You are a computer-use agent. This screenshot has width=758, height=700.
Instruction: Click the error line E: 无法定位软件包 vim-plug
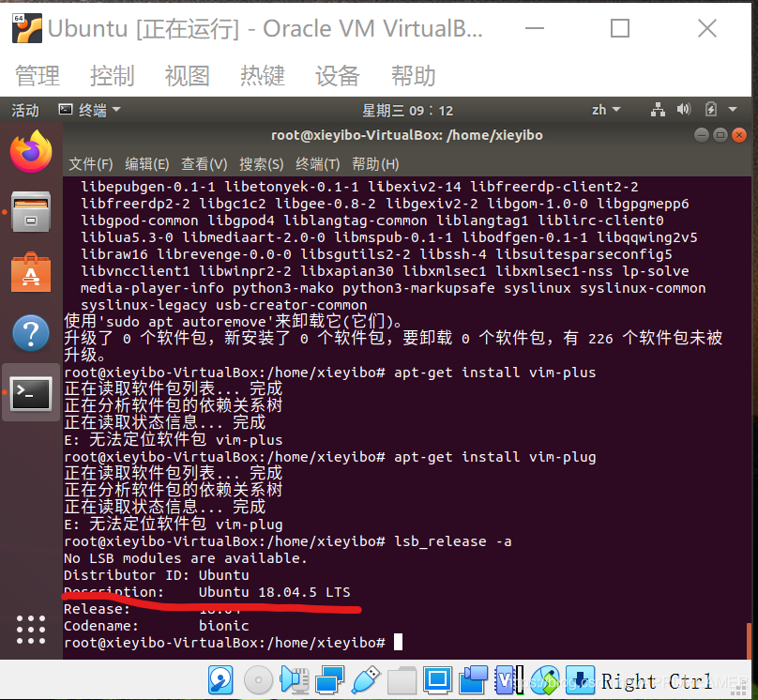click(173, 524)
